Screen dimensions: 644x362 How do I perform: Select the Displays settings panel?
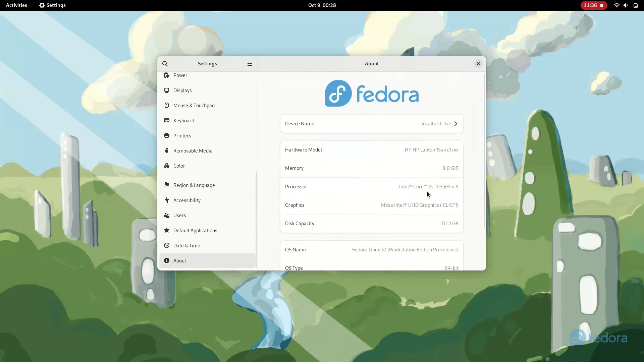click(183, 90)
